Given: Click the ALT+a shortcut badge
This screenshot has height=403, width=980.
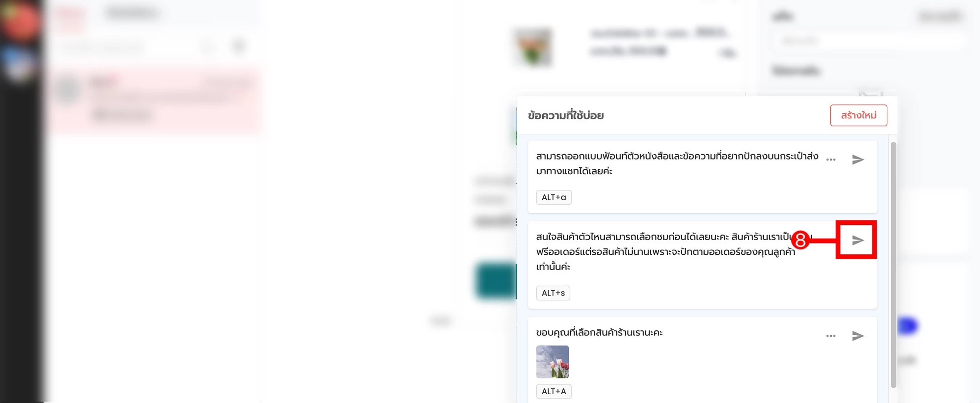Looking at the screenshot, I should click(554, 197).
